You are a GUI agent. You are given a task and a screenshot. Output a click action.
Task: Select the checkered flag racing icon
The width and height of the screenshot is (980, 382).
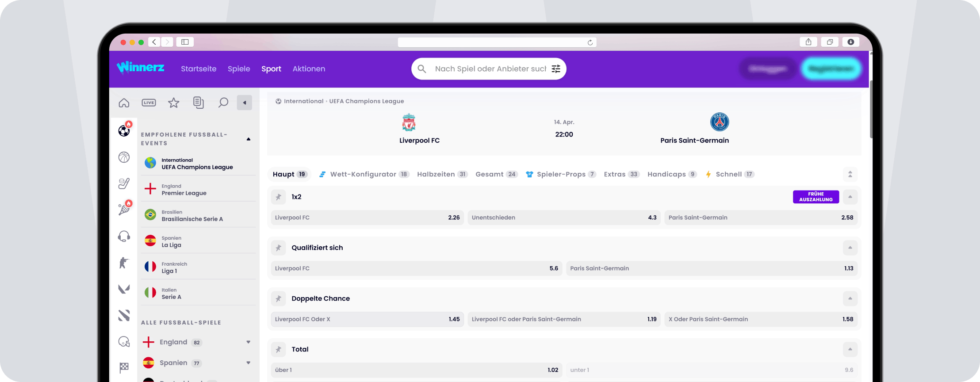pyautogui.click(x=124, y=367)
